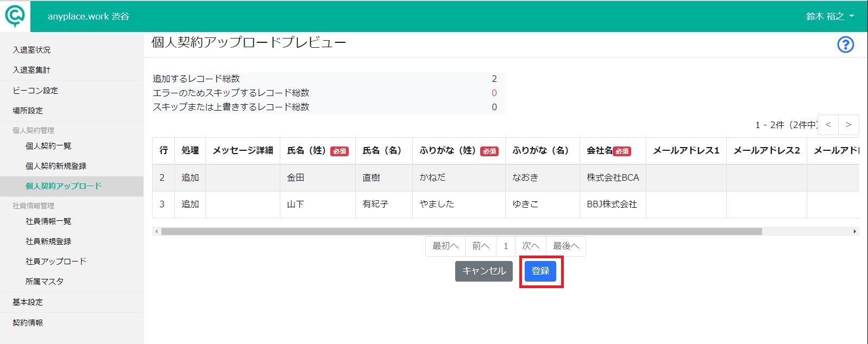This screenshot has width=868, height=344.
Task: Click the cell 有紀子
Action: (x=384, y=205)
